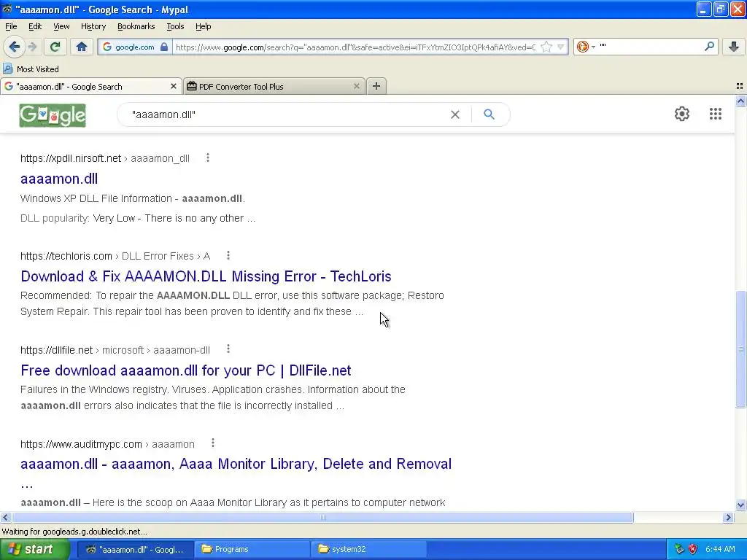Open the Tools menu
Viewport: 747px width, 560px height.
point(175,26)
